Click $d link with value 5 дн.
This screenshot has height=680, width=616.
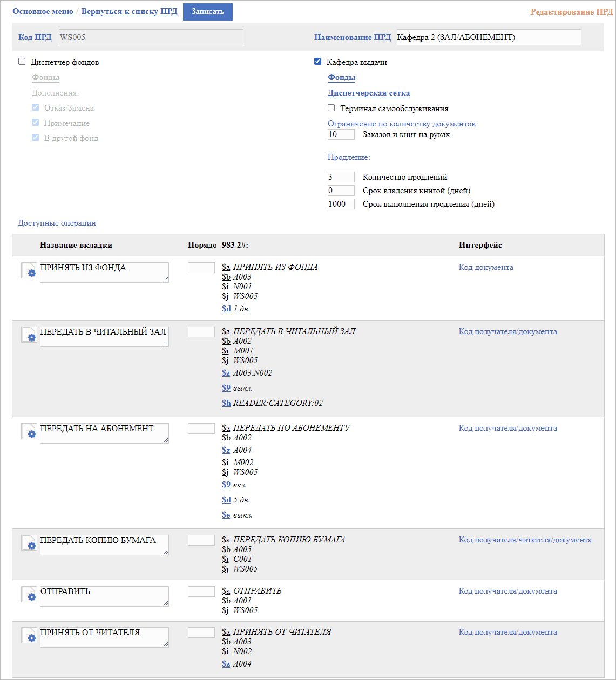point(226,500)
